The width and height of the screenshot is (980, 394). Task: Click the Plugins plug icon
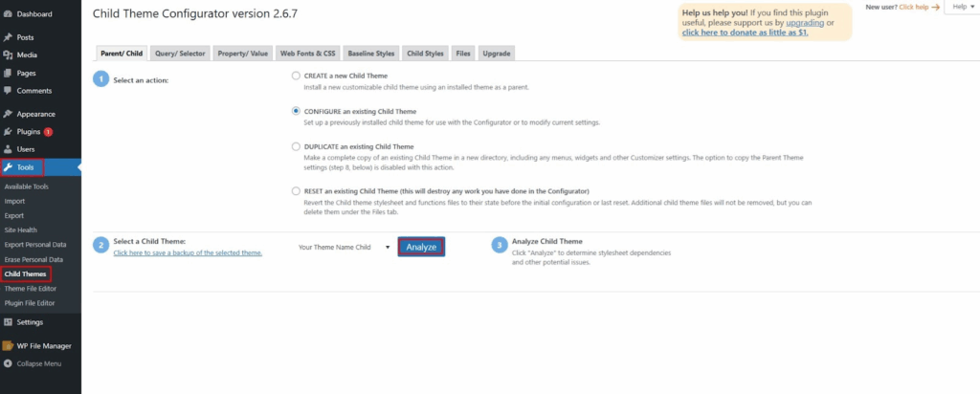click(8, 132)
